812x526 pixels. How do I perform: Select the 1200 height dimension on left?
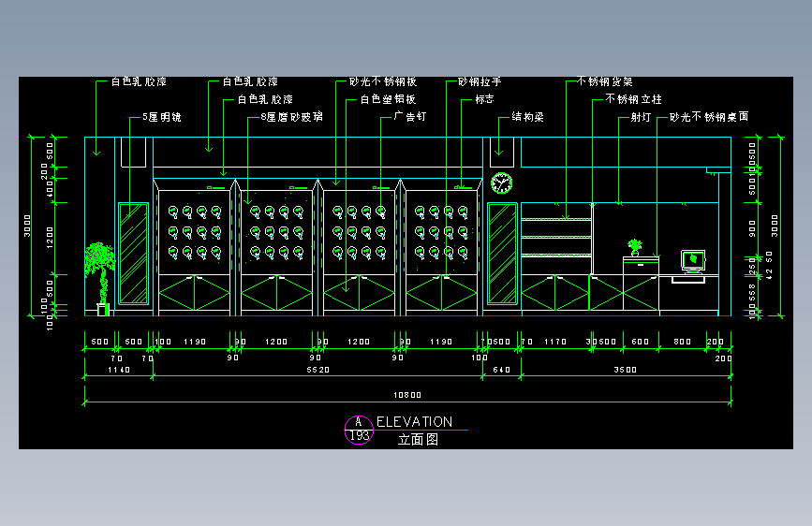(50, 237)
